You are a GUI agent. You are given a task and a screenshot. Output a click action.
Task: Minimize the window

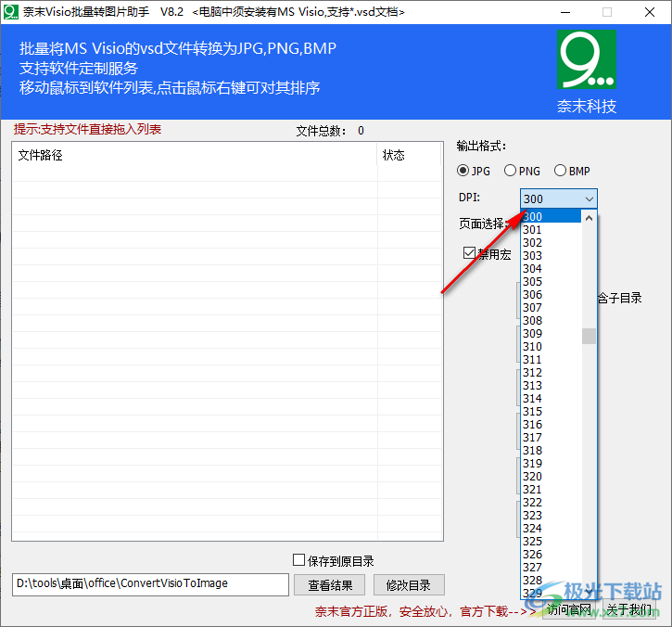click(x=565, y=12)
